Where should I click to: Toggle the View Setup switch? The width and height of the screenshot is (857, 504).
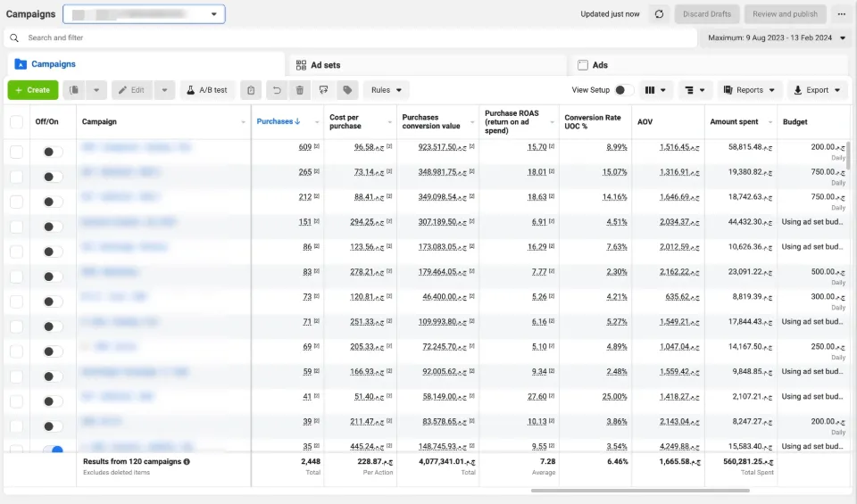(624, 90)
